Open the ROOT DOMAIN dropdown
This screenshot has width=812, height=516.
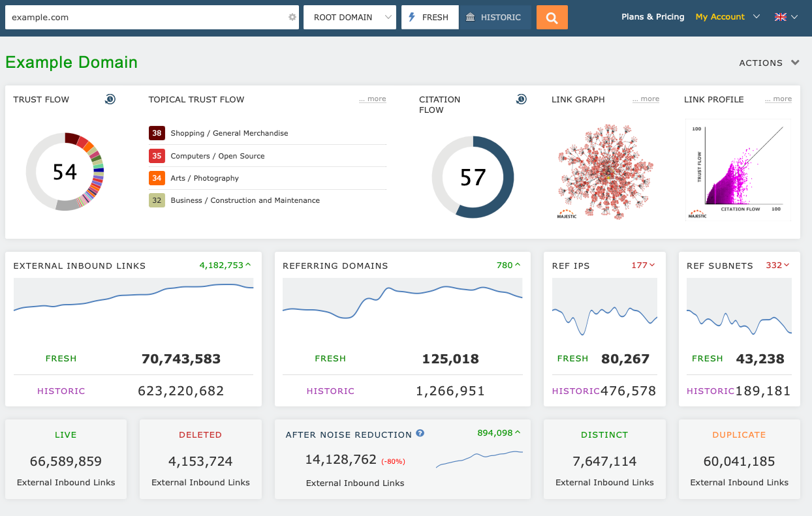pyautogui.click(x=349, y=17)
